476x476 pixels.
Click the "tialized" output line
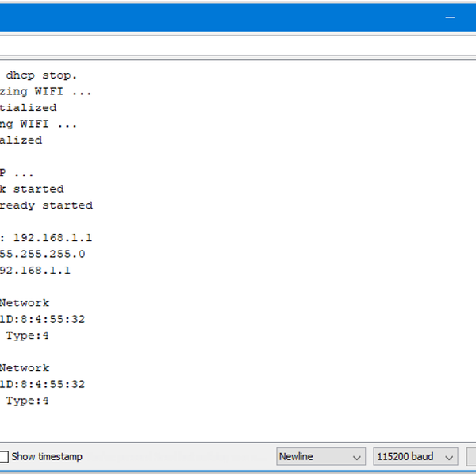click(28, 107)
